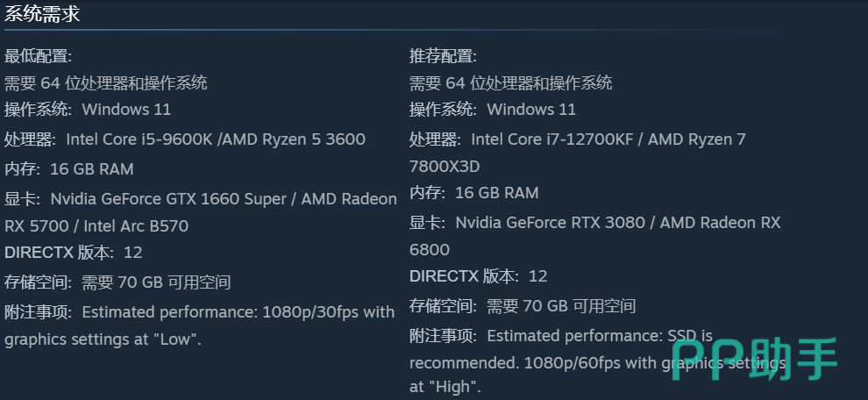Click the recommended 内存 16 GB RAM line
868x400 pixels.
pyautogui.click(x=474, y=193)
